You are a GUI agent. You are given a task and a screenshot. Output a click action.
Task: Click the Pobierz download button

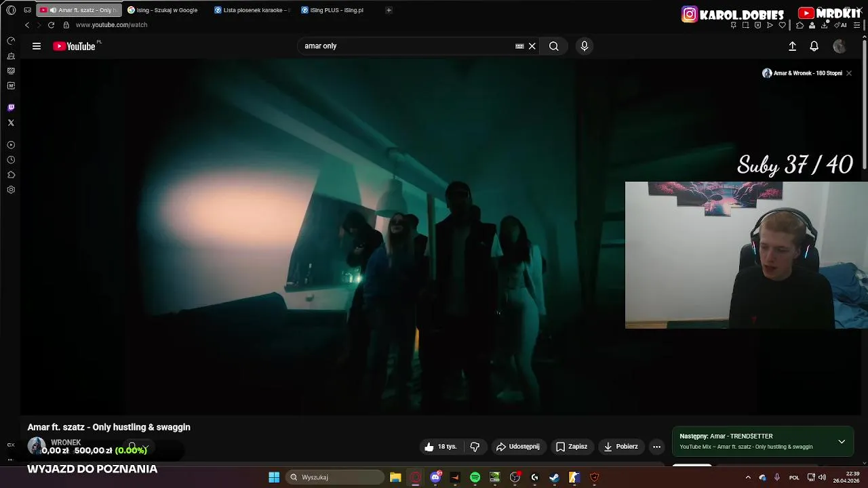tap(620, 447)
